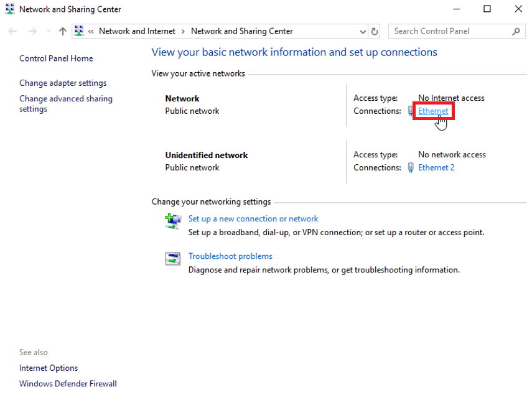Select Network and Sharing Center breadcrumb
The width and height of the screenshot is (532, 400).
(x=241, y=31)
